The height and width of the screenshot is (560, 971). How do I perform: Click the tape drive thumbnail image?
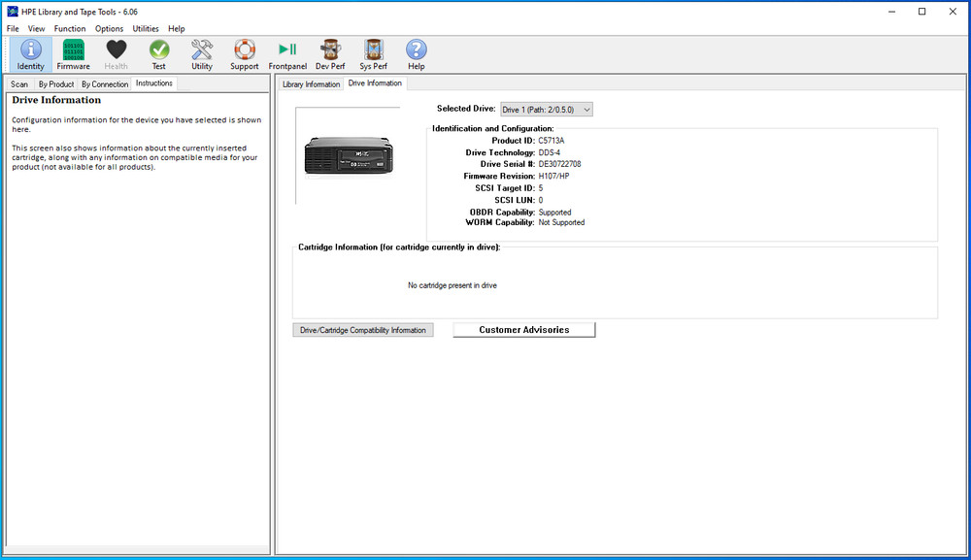[x=349, y=155]
